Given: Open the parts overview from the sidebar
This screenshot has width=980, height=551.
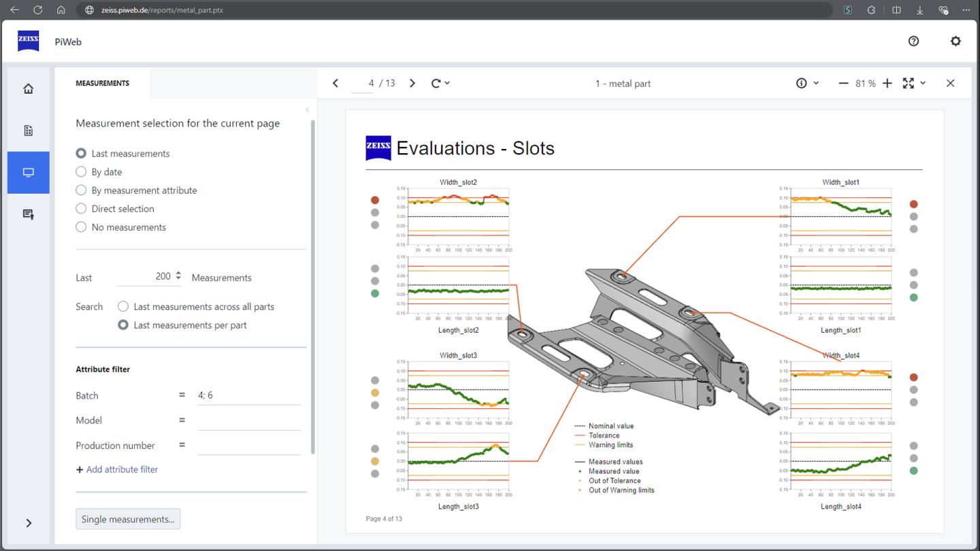Looking at the screenshot, I should (x=28, y=130).
